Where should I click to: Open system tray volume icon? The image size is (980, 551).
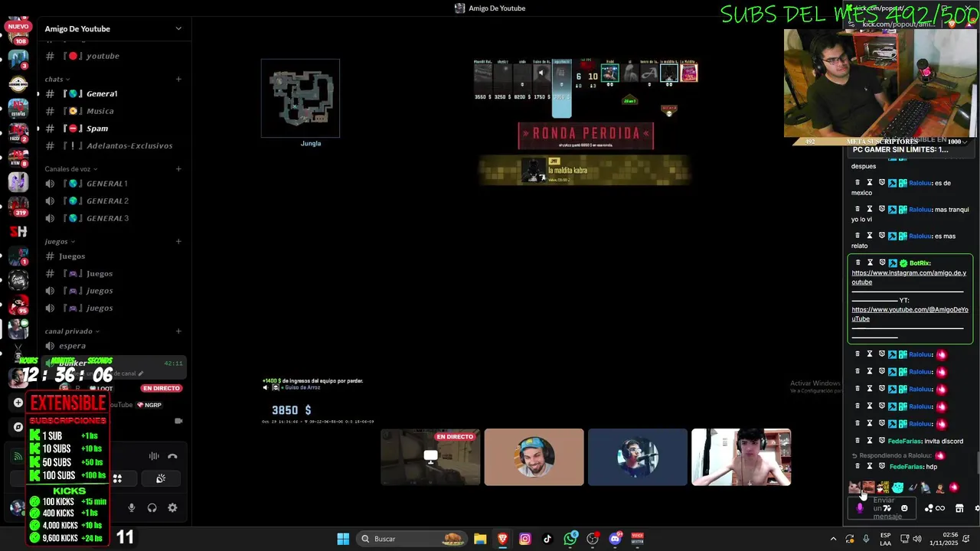(917, 539)
